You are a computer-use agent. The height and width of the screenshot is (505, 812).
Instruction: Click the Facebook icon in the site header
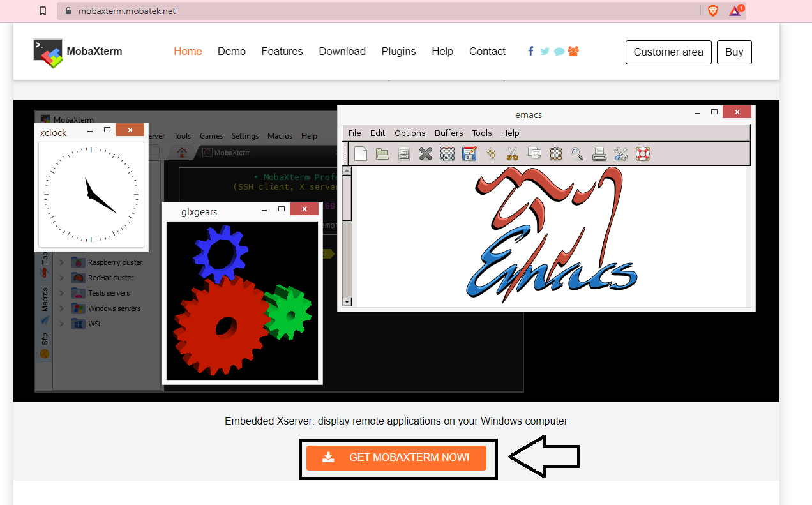[x=530, y=51]
